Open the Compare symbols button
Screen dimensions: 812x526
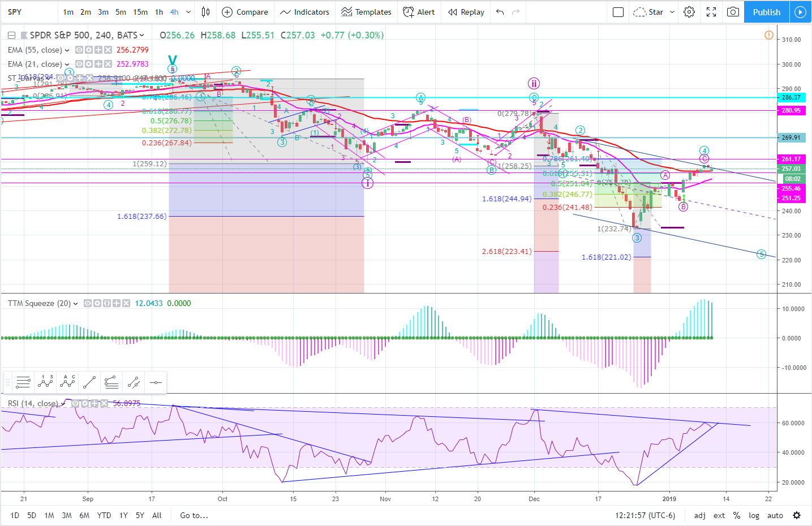245,12
